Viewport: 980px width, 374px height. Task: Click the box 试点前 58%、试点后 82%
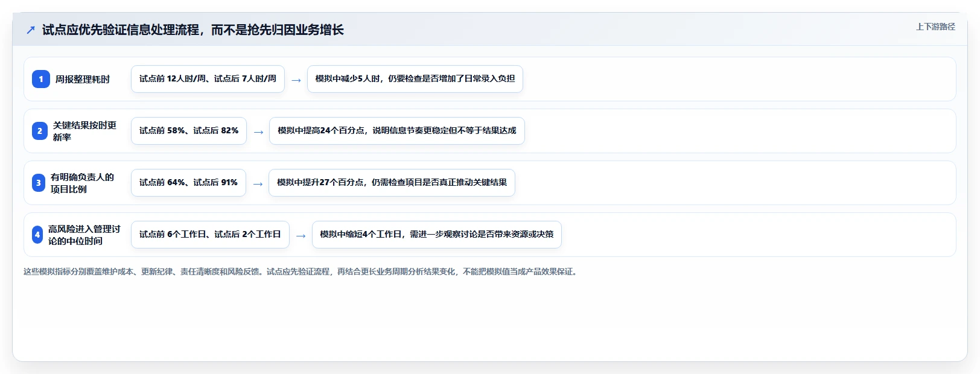pos(189,131)
